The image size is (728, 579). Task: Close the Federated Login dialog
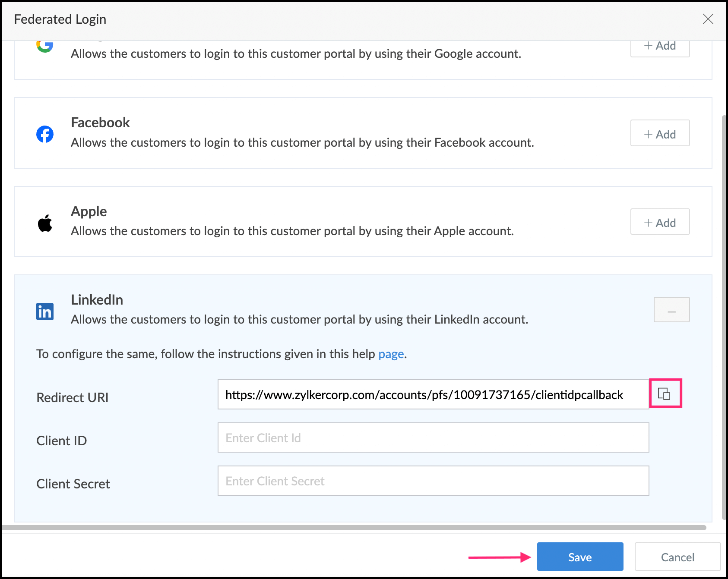click(708, 19)
